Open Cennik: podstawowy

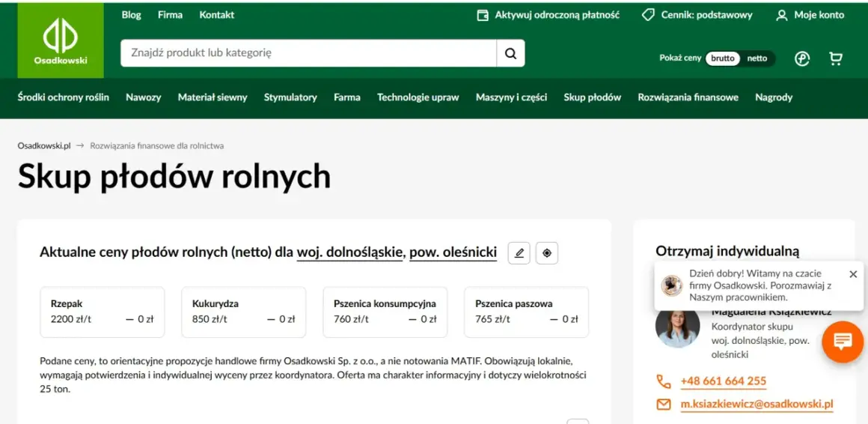(707, 15)
